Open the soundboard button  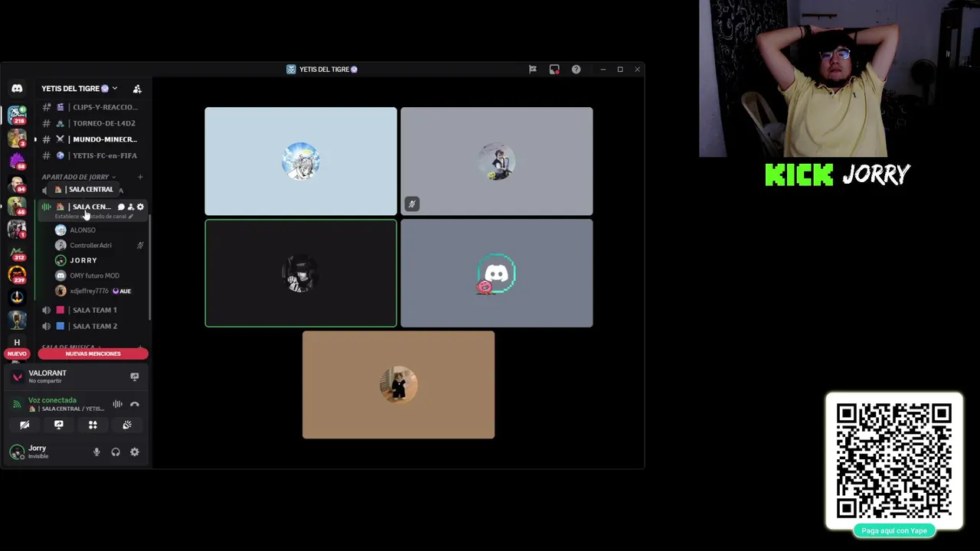[127, 425]
